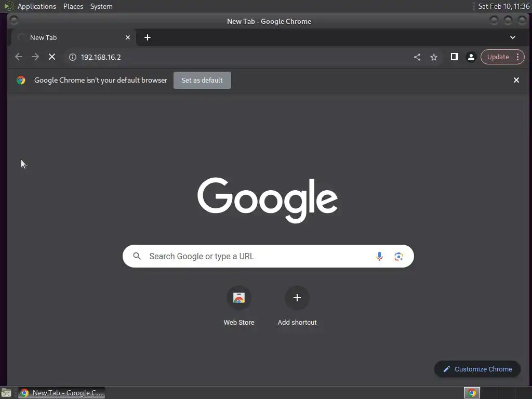
Task: Start voice search with the microphone
Action: coord(379,256)
